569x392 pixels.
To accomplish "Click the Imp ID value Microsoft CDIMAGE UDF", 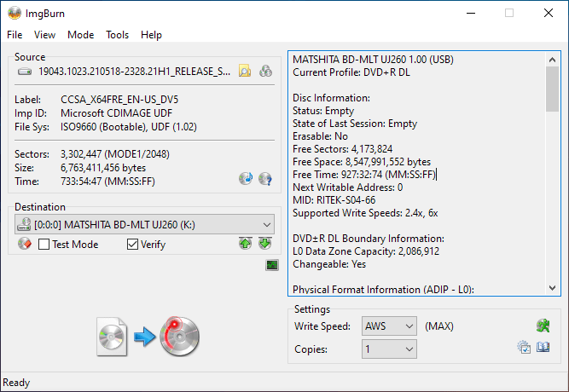I will point(117,113).
